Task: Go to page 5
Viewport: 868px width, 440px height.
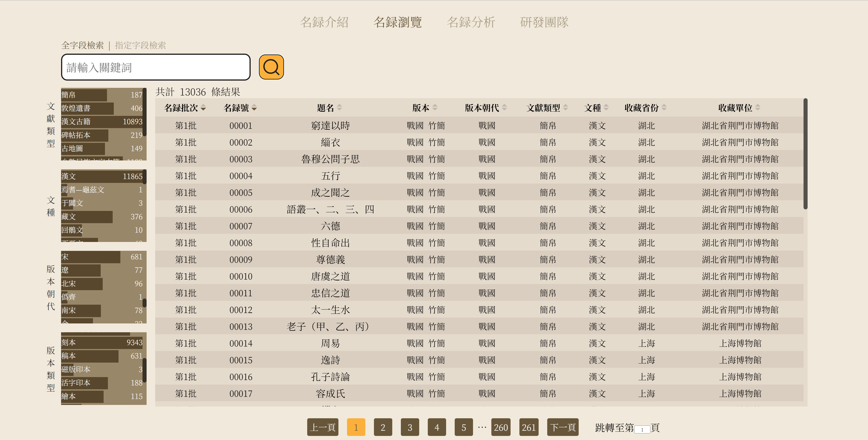Action: click(x=464, y=427)
